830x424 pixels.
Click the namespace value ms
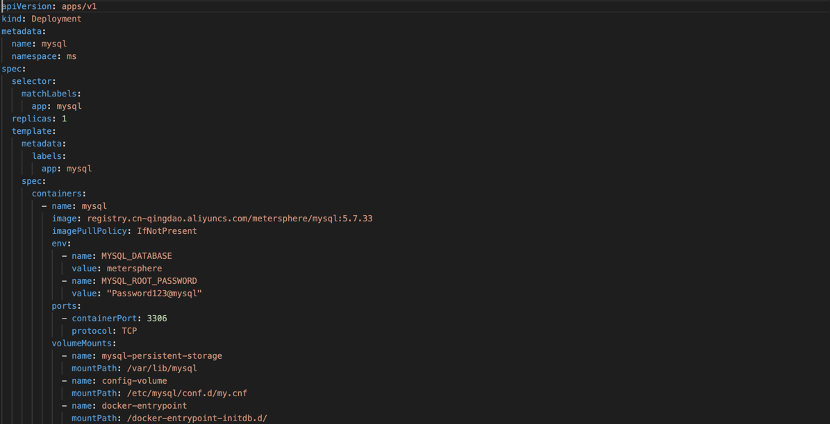click(x=71, y=56)
